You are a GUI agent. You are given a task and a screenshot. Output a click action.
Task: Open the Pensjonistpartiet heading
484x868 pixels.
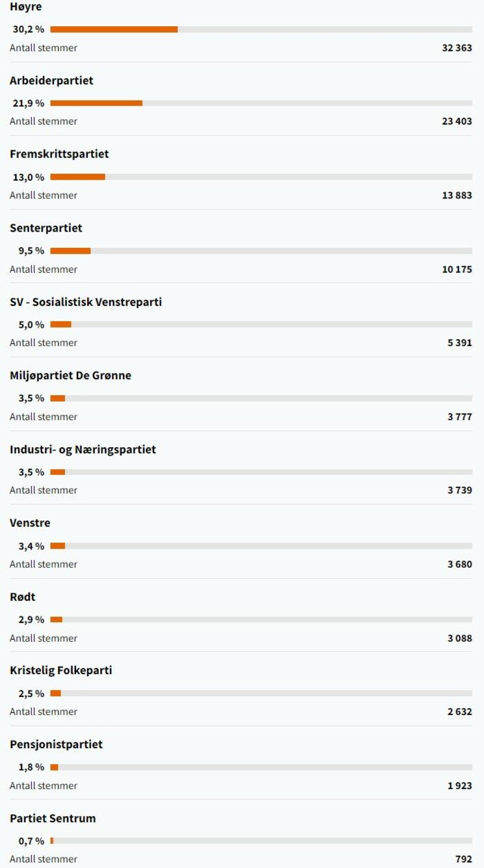[x=56, y=744]
